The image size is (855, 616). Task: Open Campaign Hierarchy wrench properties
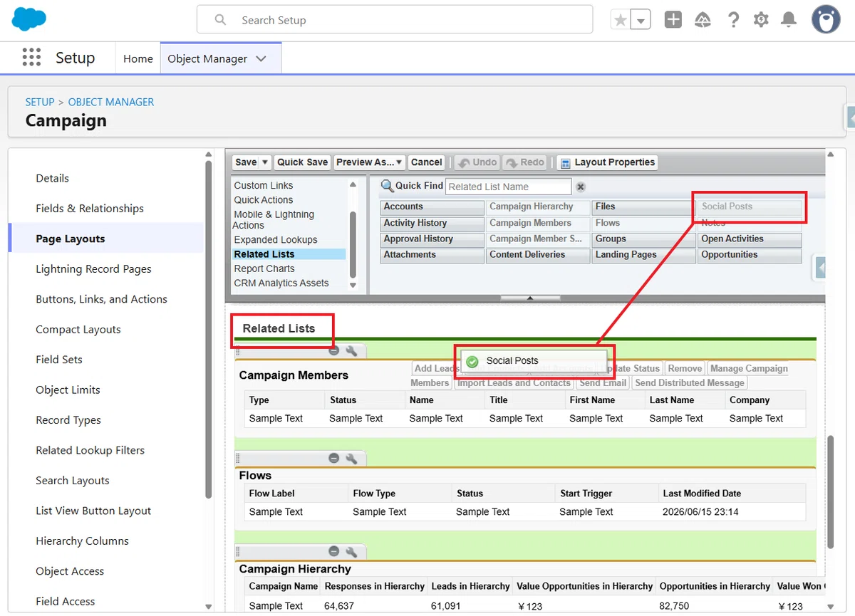click(x=351, y=551)
